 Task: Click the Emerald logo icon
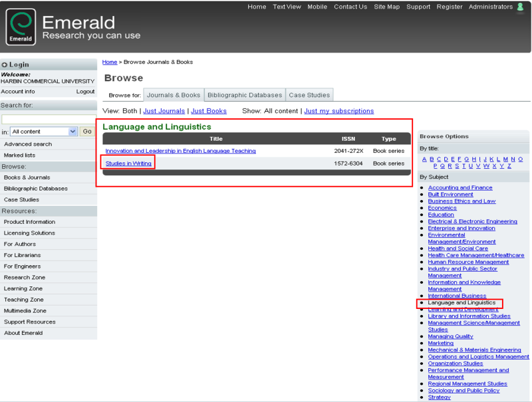21,27
